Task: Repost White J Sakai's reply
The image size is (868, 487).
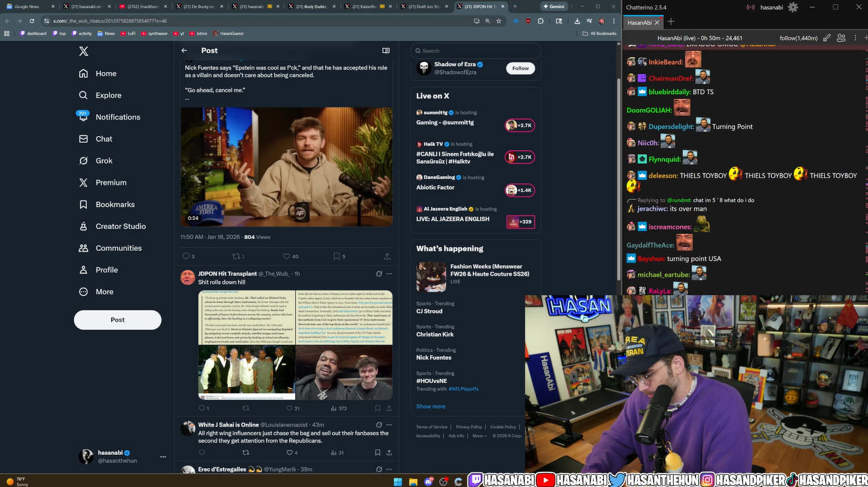Action: pos(246,452)
